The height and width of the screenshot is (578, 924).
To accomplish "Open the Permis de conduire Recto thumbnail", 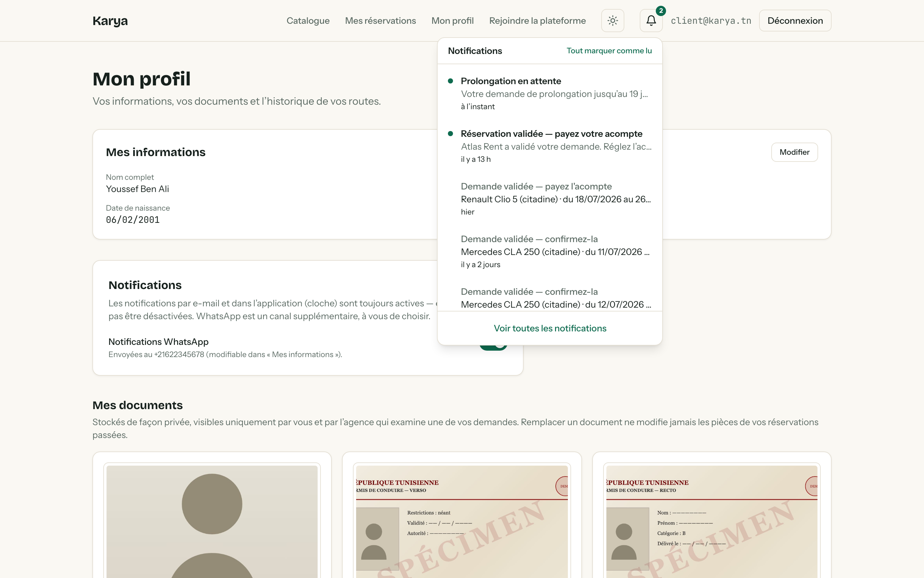I will point(712,521).
